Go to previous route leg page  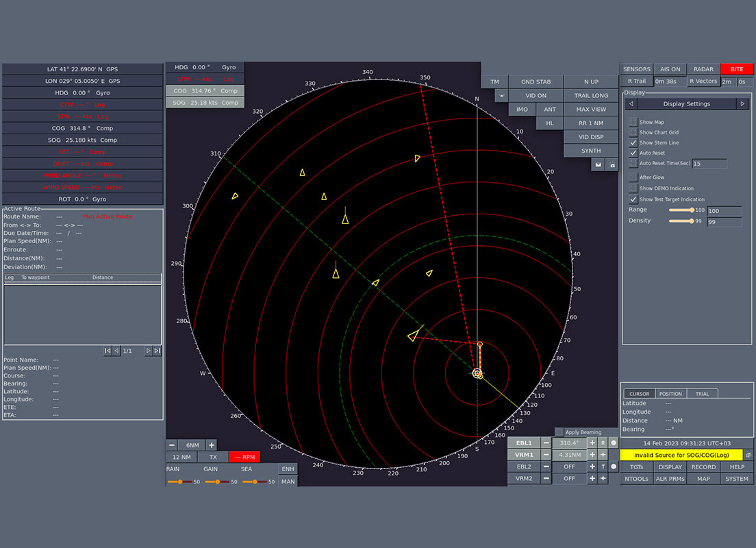pyautogui.click(x=116, y=351)
